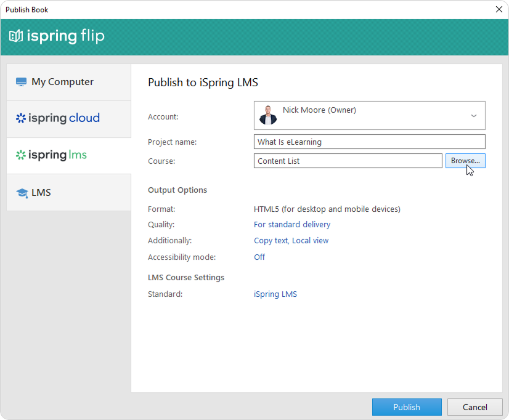The width and height of the screenshot is (509, 420).
Task: Open the Nick Moore account selector
Action: click(x=369, y=116)
